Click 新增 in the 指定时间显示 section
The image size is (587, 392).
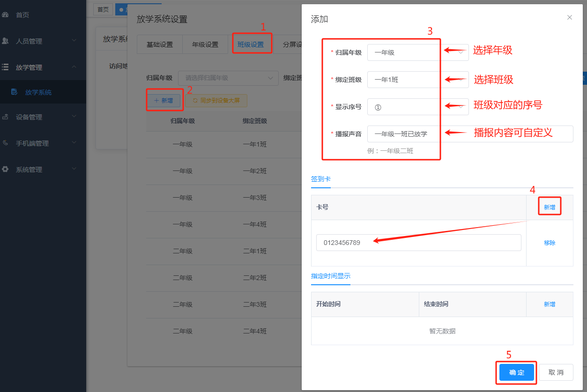[x=549, y=304]
